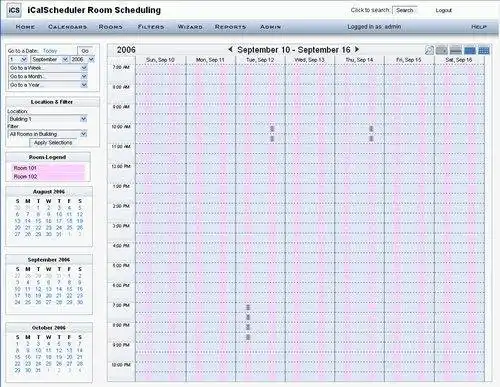Click the October 2006 mini calendar title
This screenshot has width=500, height=387.
coord(49,328)
